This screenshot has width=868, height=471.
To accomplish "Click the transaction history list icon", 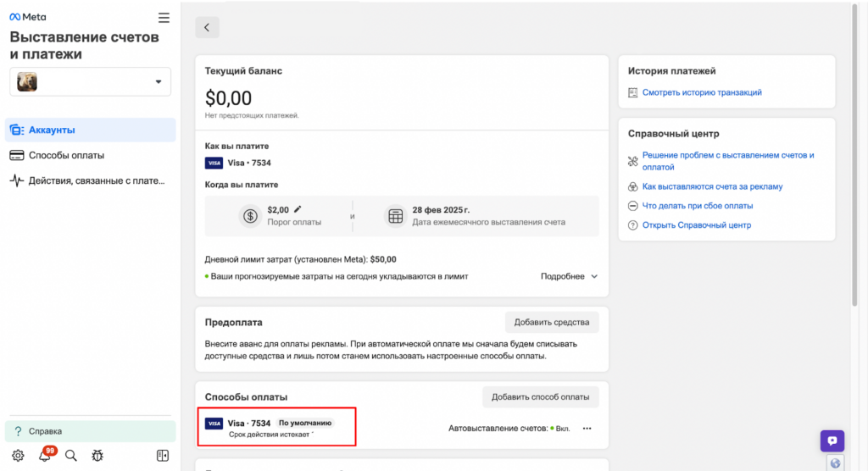I will tap(632, 92).
